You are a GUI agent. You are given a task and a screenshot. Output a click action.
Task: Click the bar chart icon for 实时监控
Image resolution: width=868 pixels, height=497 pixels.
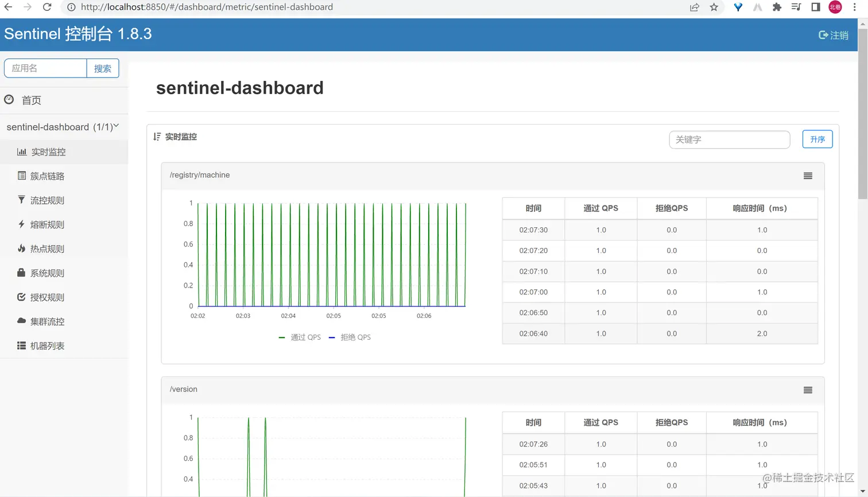[x=22, y=152]
